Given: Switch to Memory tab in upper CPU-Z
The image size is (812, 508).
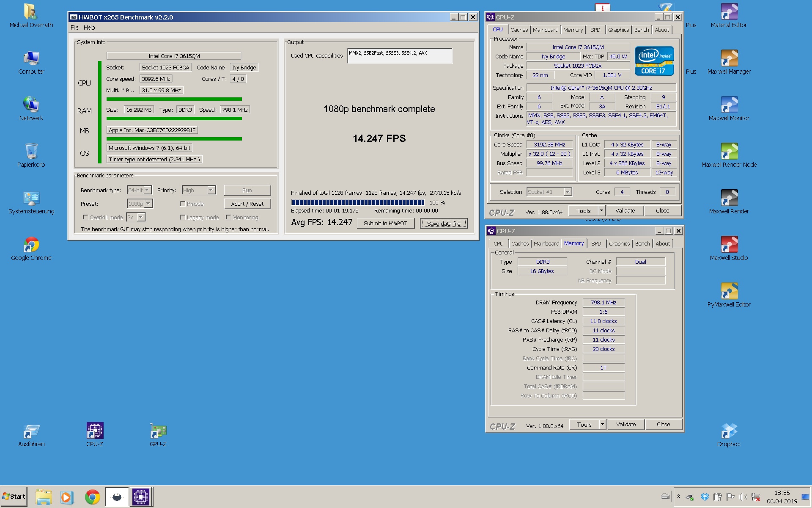Looking at the screenshot, I should (573, 30).
